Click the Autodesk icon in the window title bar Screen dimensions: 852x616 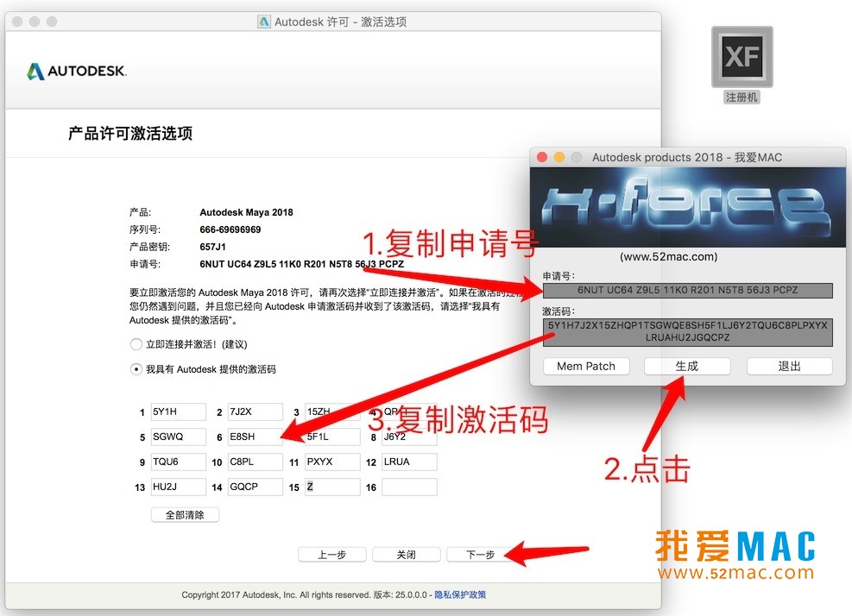[x=264, y=22]
